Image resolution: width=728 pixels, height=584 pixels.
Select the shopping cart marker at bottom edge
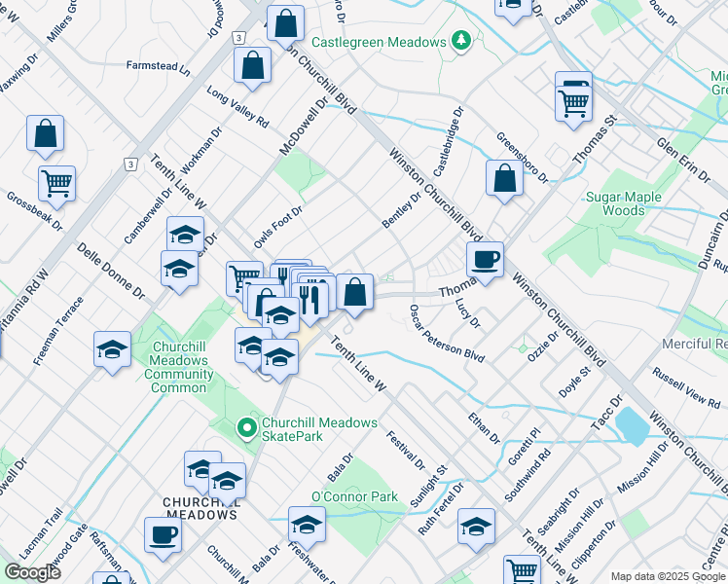tap(523, 570)
